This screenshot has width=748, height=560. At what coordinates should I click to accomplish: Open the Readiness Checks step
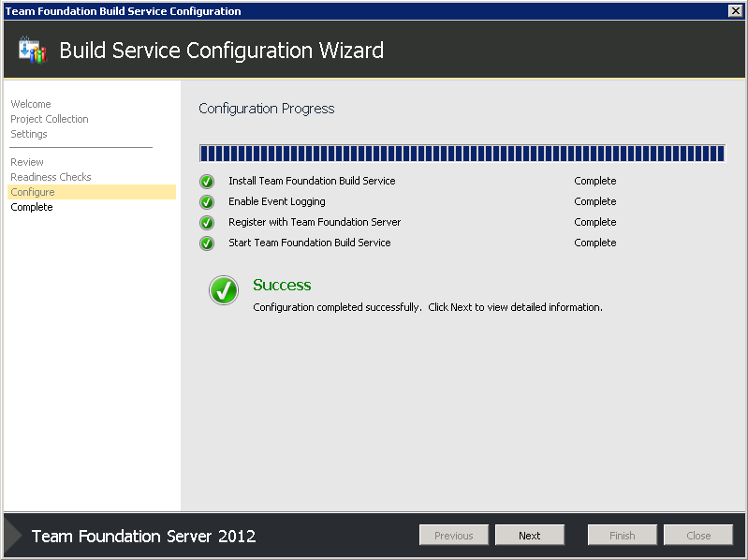coord(51,177)
